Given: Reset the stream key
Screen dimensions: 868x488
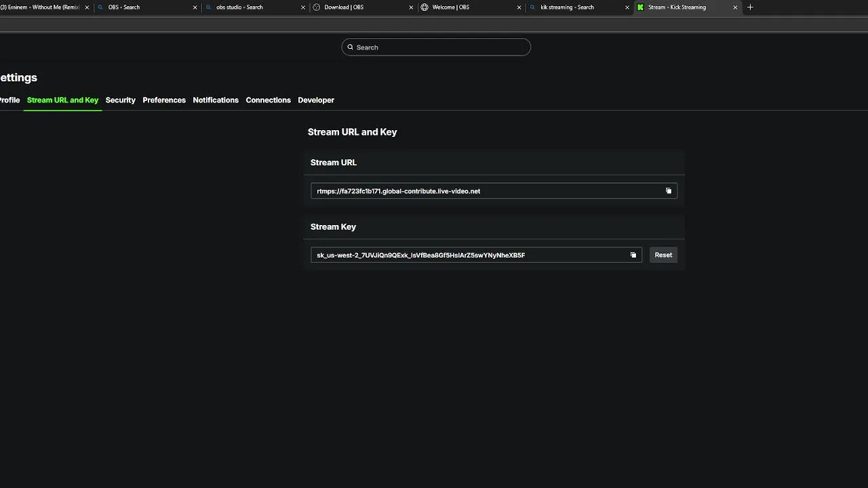Looking at the screenshot, I should [663, 255].
